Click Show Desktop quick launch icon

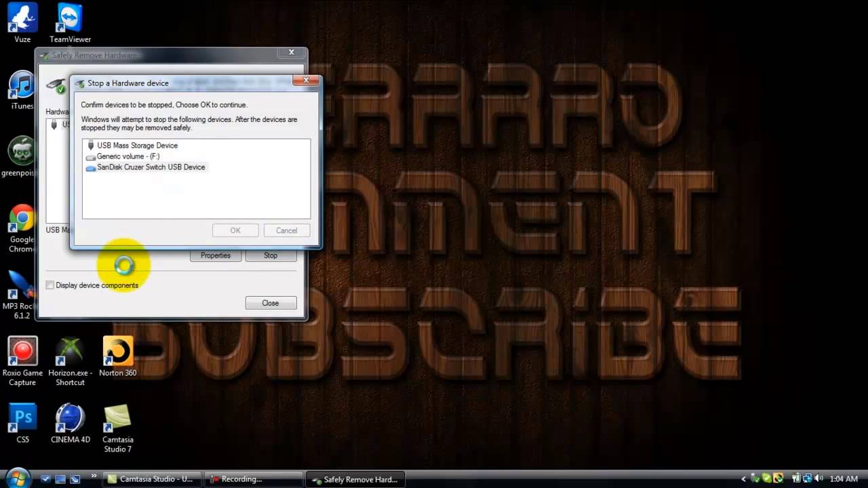60,479
